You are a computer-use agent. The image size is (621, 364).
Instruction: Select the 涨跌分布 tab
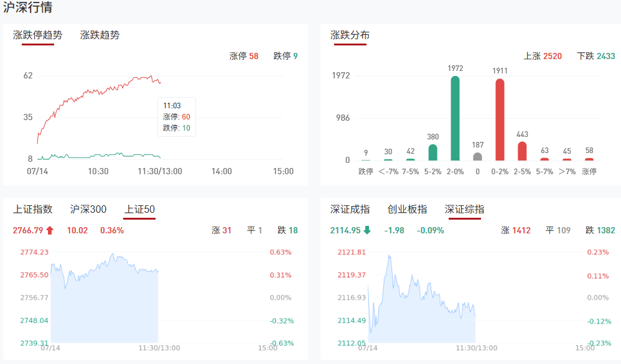350,35
